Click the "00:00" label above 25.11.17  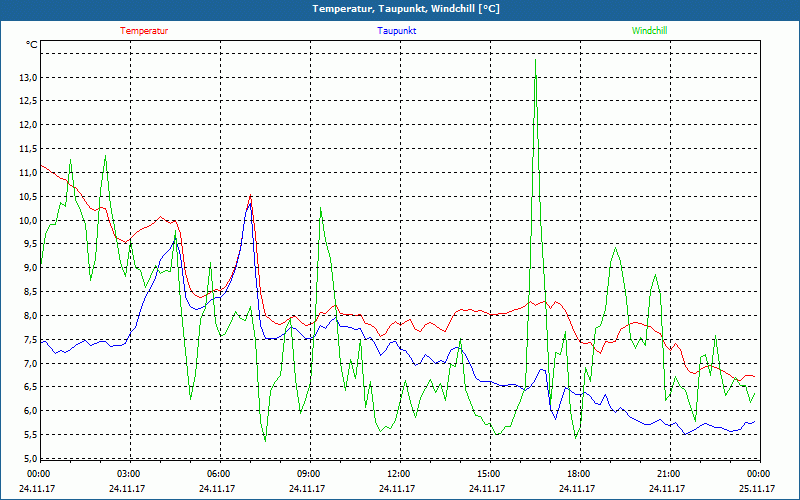pos(757,474)
